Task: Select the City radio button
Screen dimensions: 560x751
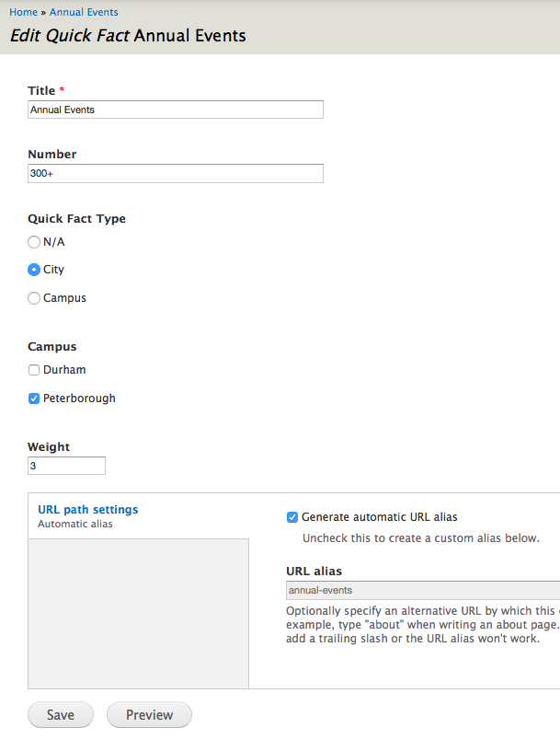Action: [34, 270]
